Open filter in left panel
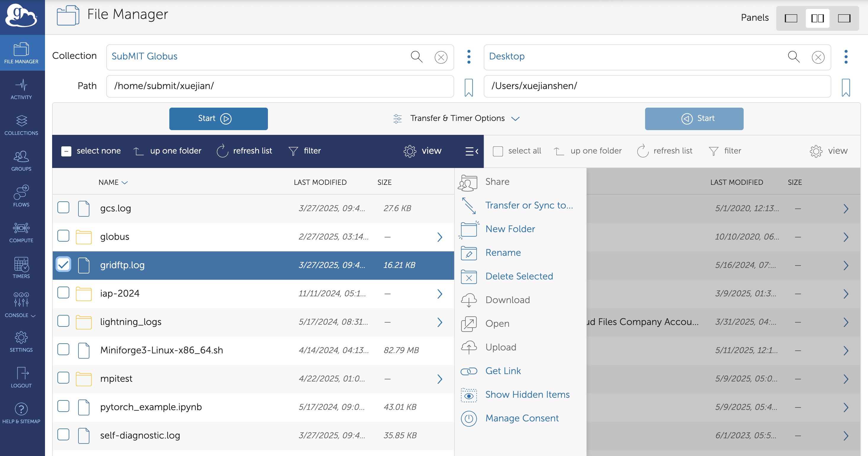Viewport: 868px width, 456px height. 305,151
